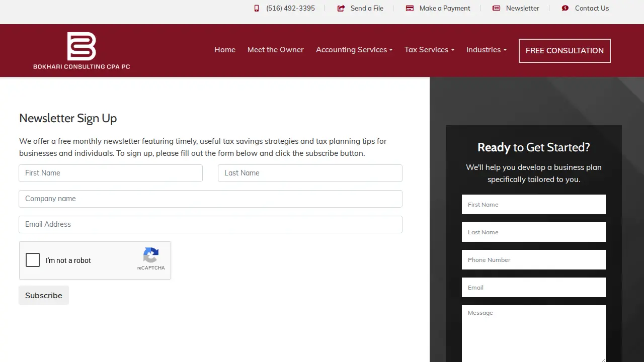
Task: Call the phone number (516) 492-3395 link
Action: click(290, 8)
